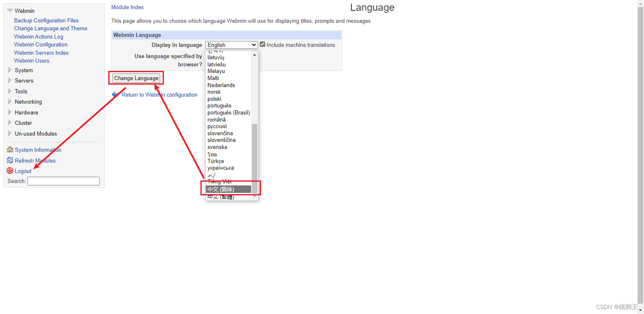
Task: Select Nederlands language option
Action: click(x=229, y=85)
